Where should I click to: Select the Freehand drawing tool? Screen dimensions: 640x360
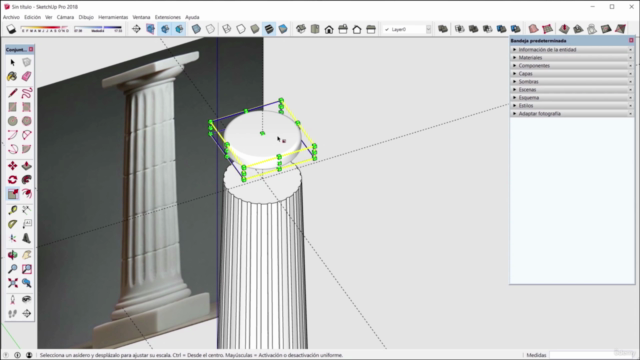[27, 93]
